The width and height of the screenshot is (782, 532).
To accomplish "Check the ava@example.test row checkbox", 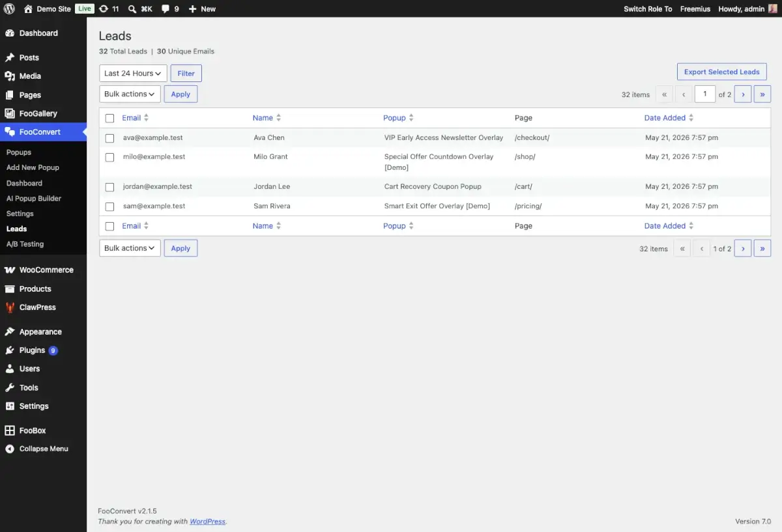I will pos(109,138).
